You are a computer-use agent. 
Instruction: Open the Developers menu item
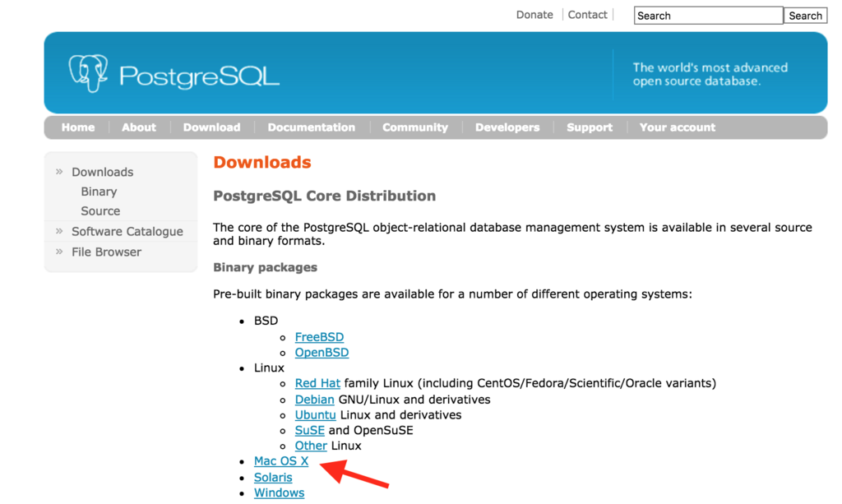[507, 127]
